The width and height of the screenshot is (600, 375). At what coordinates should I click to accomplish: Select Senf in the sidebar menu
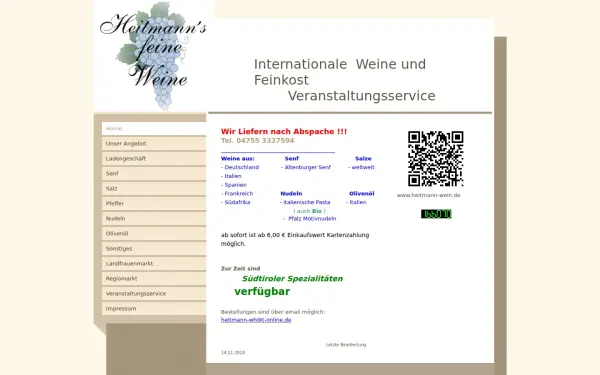click(x=154, y=173)
